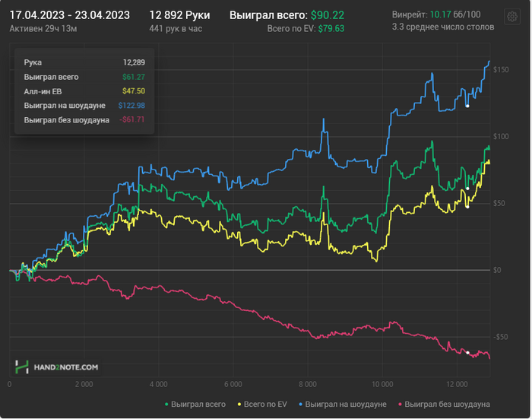This screenshot has height=419, width=532.
Task: Click '3.3 среднее число столов' text
Action: 443,27
